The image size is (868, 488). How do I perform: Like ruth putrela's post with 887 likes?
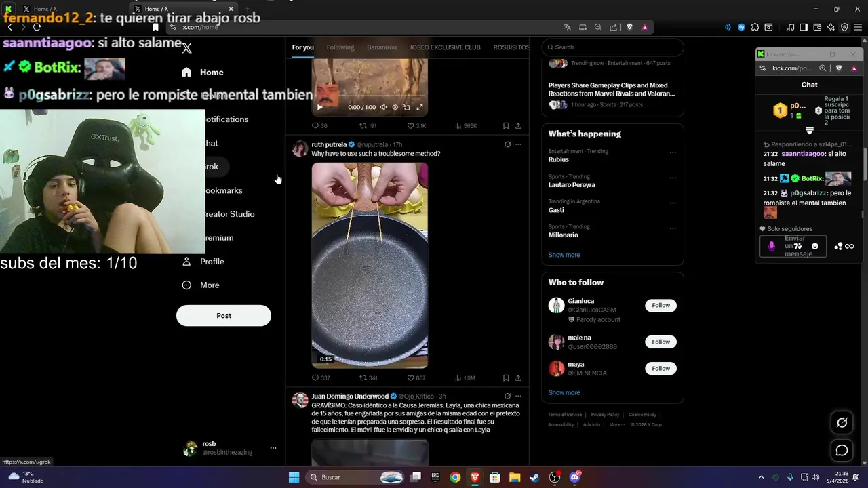pyautogui.click(x=416, y=378)
